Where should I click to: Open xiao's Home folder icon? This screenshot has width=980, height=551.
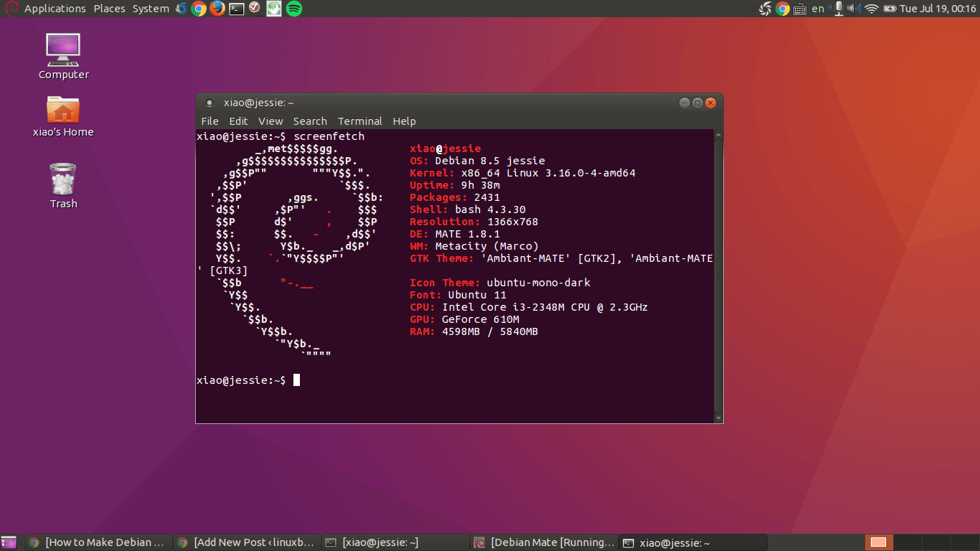pyautogui.click(x=63, y=116)
